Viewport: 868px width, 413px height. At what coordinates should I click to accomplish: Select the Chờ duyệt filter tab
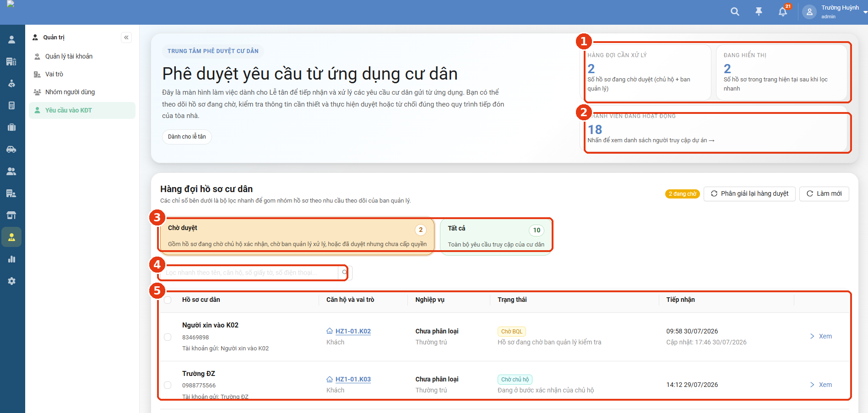point(298,236)
